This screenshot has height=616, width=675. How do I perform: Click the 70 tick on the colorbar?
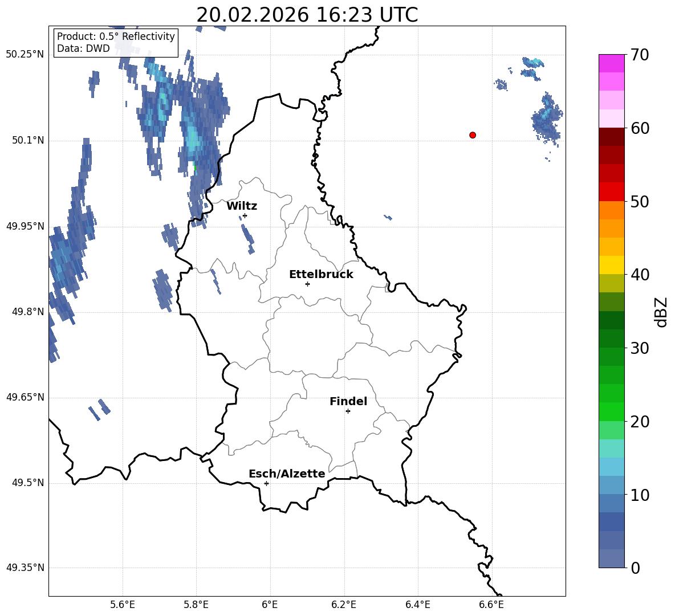coord(640,55)
